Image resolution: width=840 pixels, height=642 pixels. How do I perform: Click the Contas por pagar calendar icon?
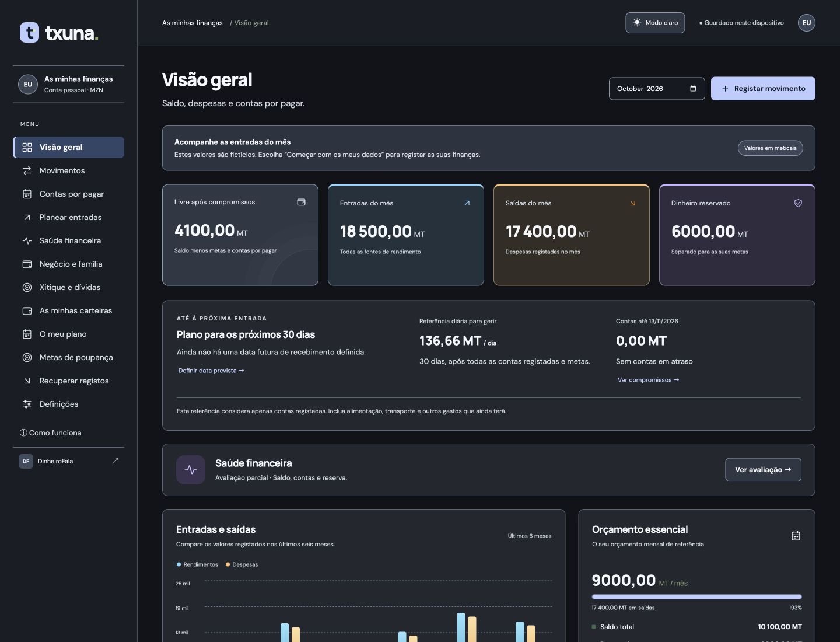click(27, 194)
